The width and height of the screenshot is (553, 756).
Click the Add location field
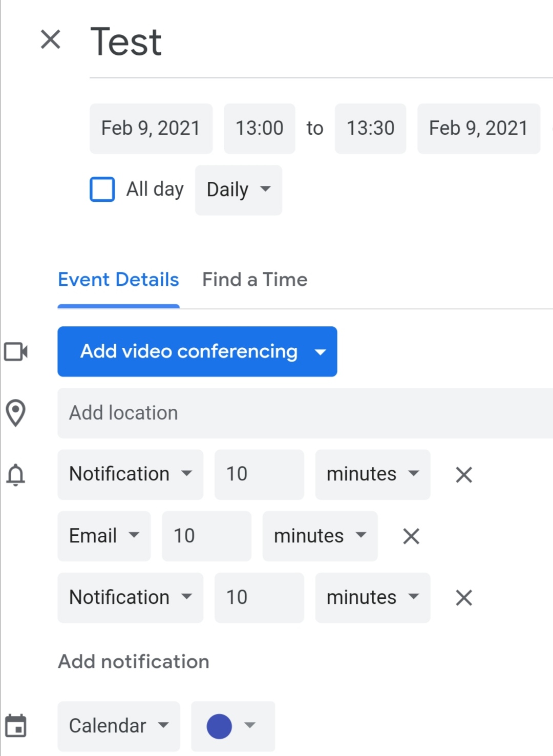coord(305,413)
